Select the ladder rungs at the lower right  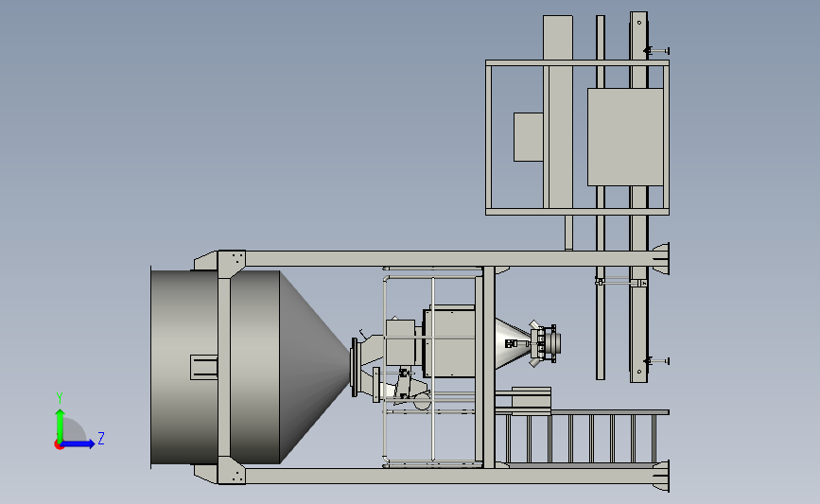581,438
